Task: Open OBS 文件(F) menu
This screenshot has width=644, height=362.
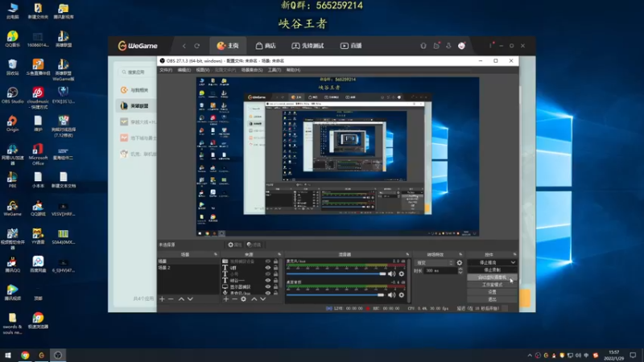Action: click(166, 70)
